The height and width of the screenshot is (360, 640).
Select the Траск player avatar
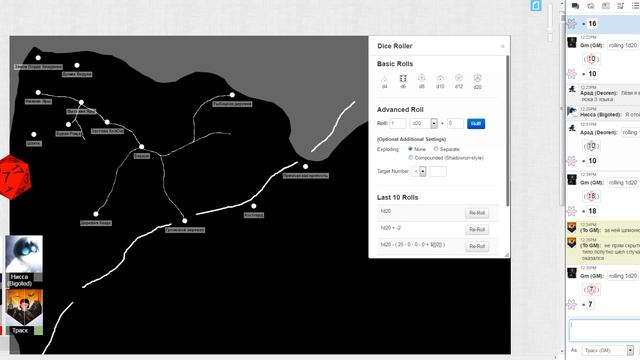pyautogui.click(x=24, y=308)
